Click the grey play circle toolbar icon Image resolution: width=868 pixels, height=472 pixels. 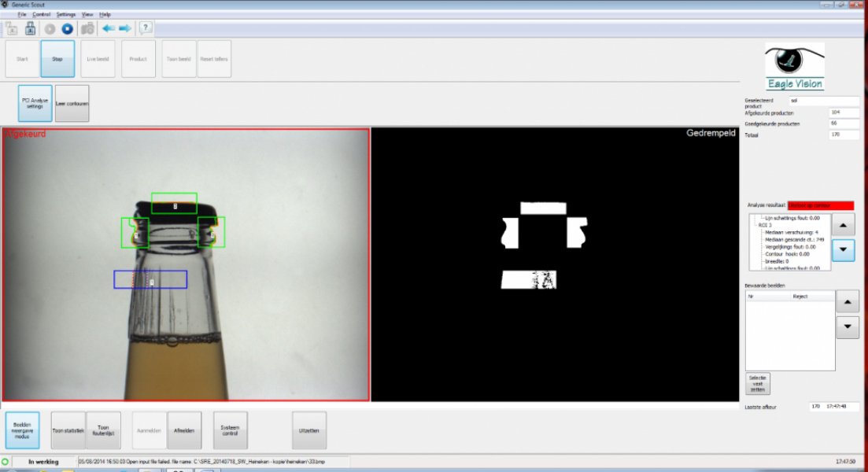pos(50,28)
